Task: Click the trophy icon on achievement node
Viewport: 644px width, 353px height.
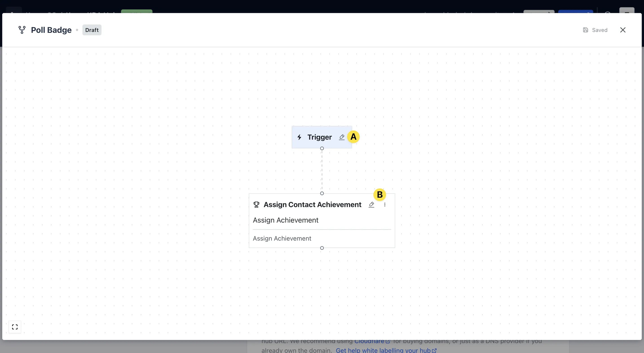Action: [256, 205]
